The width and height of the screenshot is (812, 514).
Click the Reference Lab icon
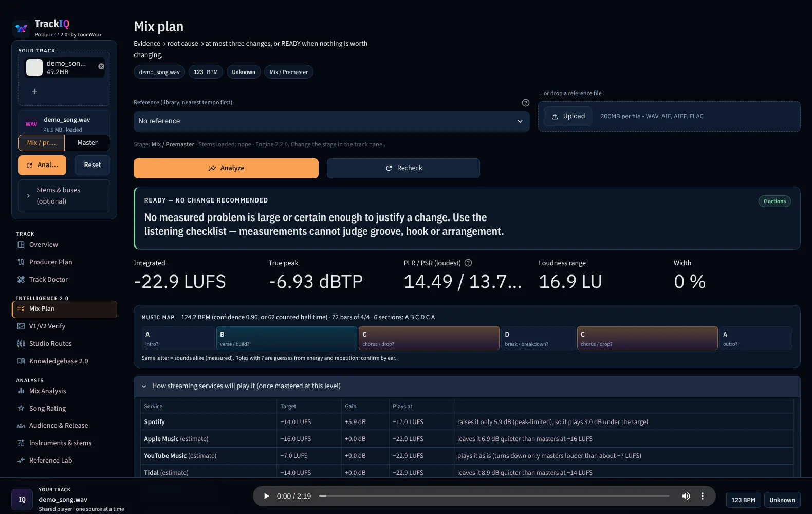click(21, 461)
